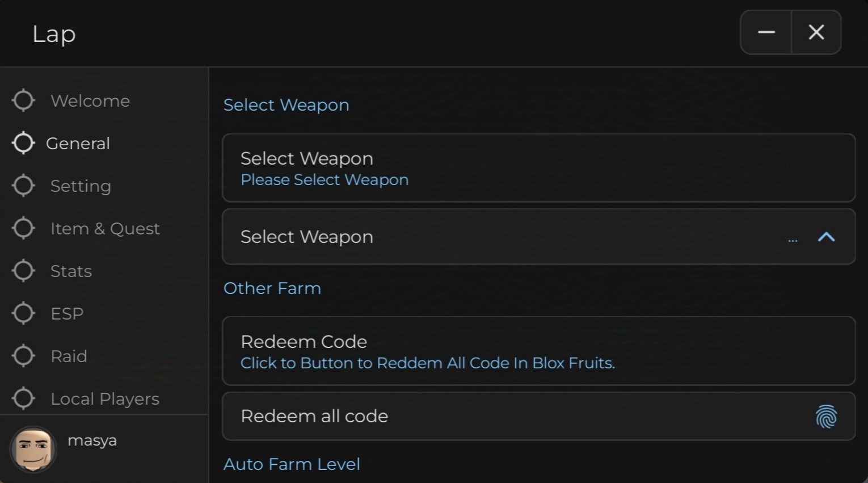
Task: Click the circle icon beside Raid
Action: [23, 356]
